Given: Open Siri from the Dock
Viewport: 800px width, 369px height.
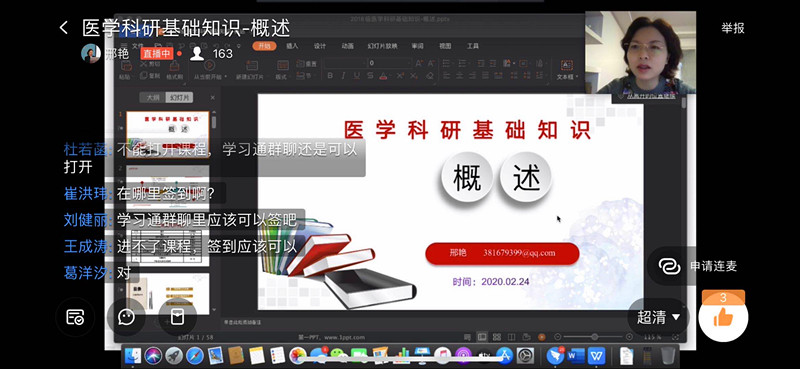Looking at the screenshot, I should tap(153, 355).
